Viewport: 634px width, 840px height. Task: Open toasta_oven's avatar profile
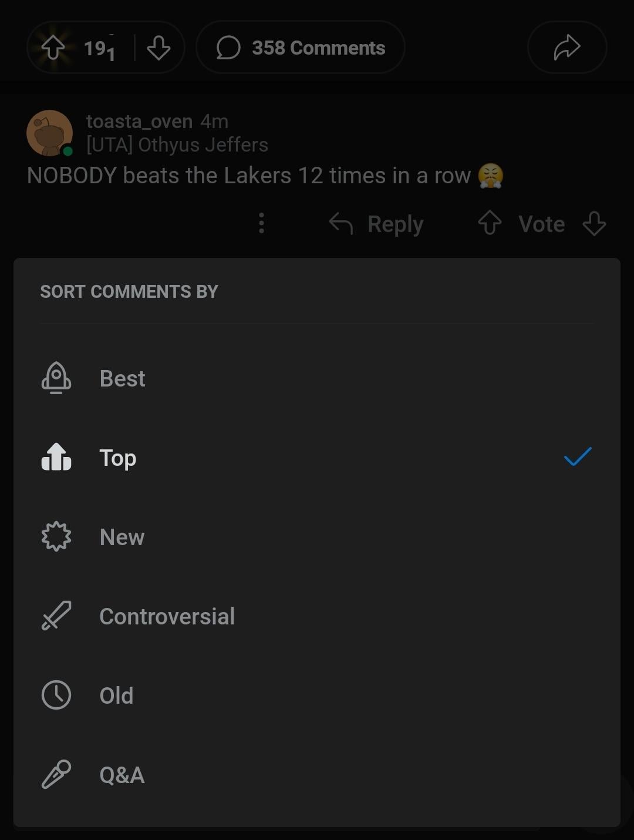click(x=49, y=133)
